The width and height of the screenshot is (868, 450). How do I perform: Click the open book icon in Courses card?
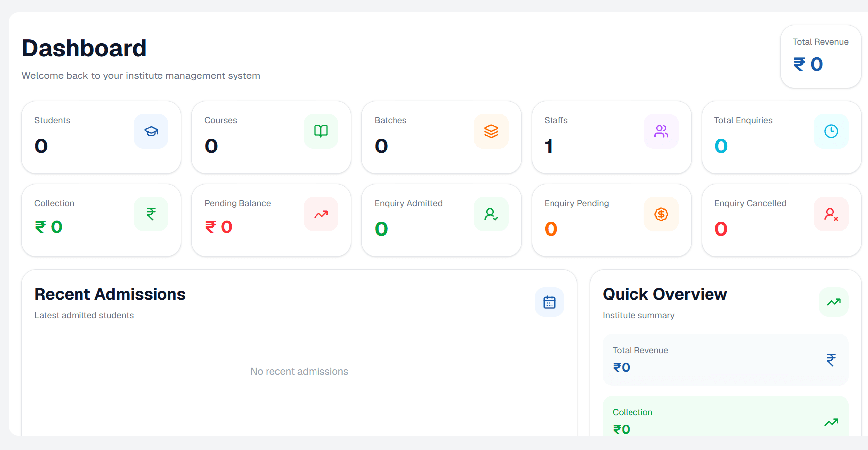tap(321, 131)
